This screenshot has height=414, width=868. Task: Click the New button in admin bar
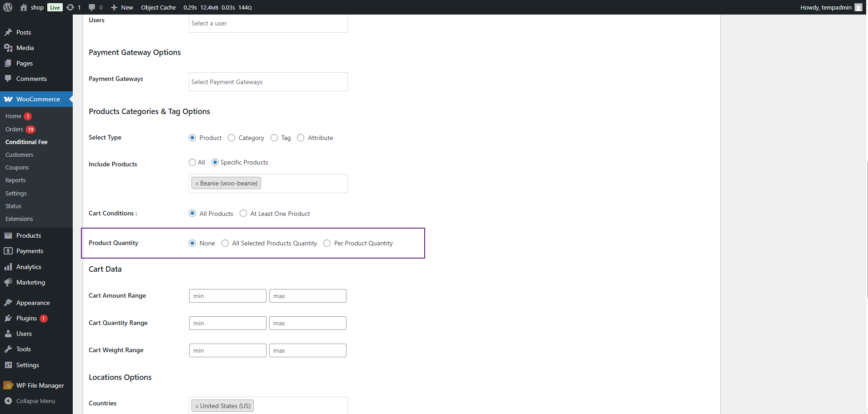tap(122, 7)
